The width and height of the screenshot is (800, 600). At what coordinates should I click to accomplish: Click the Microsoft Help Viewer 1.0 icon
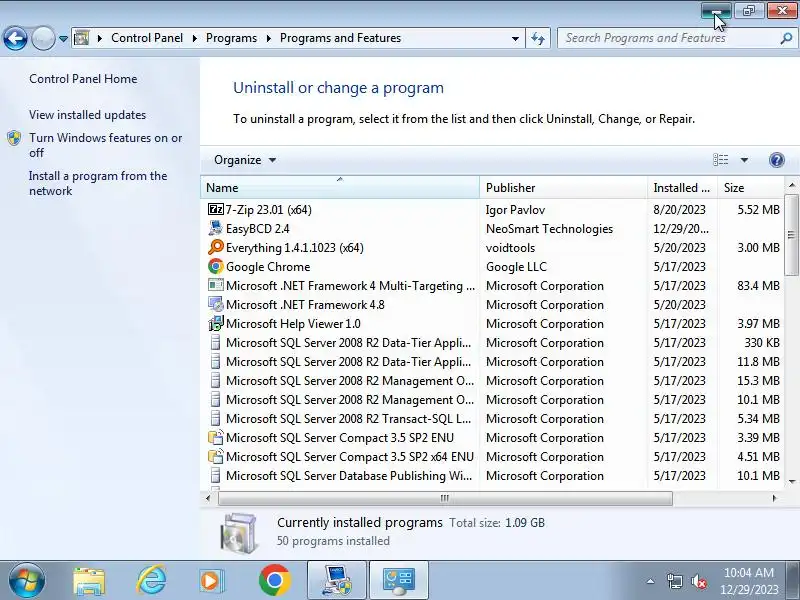216,323
